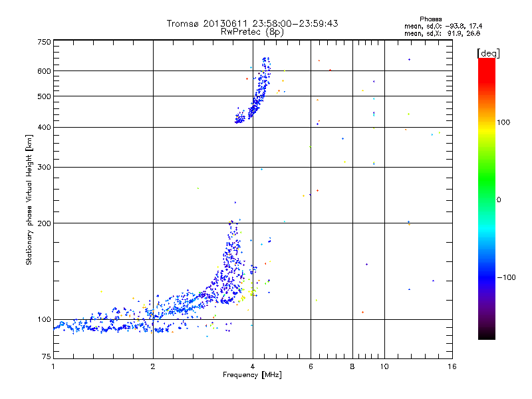The width and height of the screenshot is (532, 399).
Task: Select the 'mean, sd,O: -93.8, 17.4' line
Action: pos(443,26)
